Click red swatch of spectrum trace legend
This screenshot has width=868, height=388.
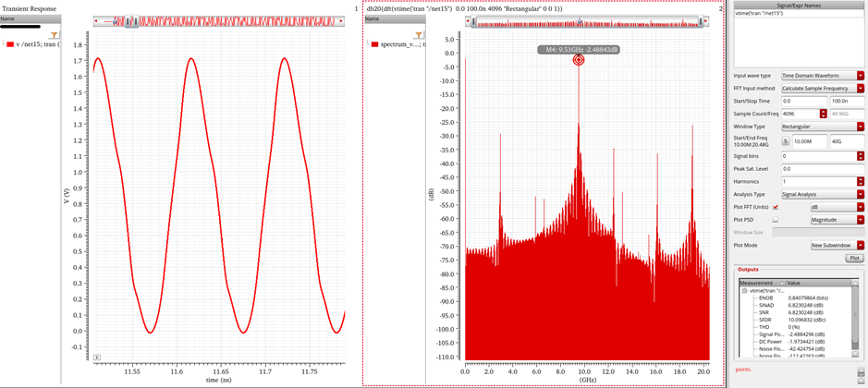tap(374, 44)
